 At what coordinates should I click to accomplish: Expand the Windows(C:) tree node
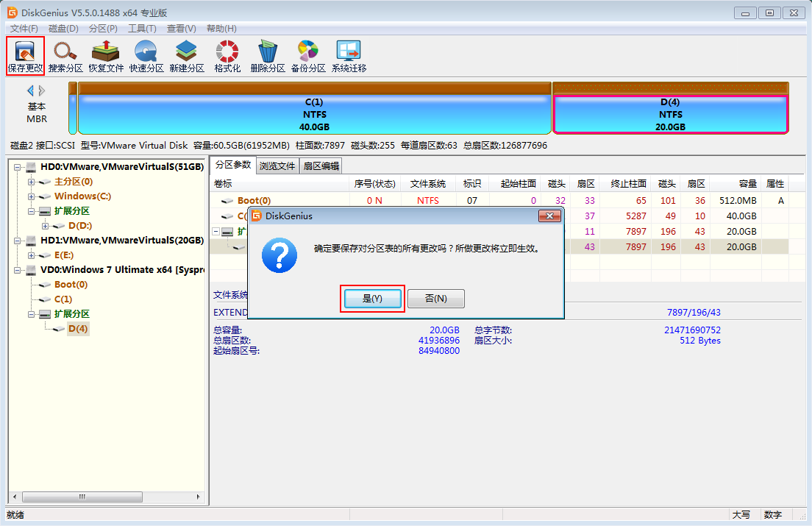[x=31, y=196]
